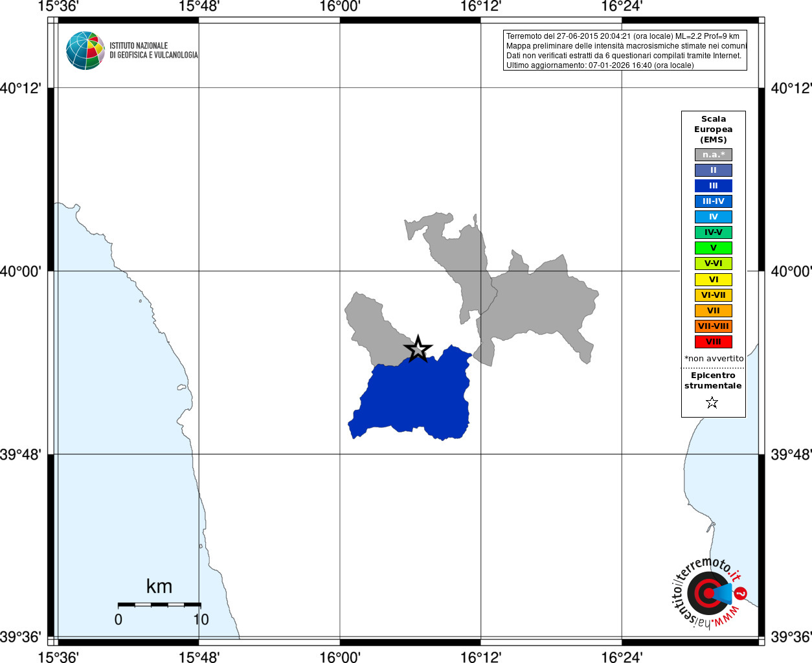Select the n.a.* gray legend swatch

[714, 155]
